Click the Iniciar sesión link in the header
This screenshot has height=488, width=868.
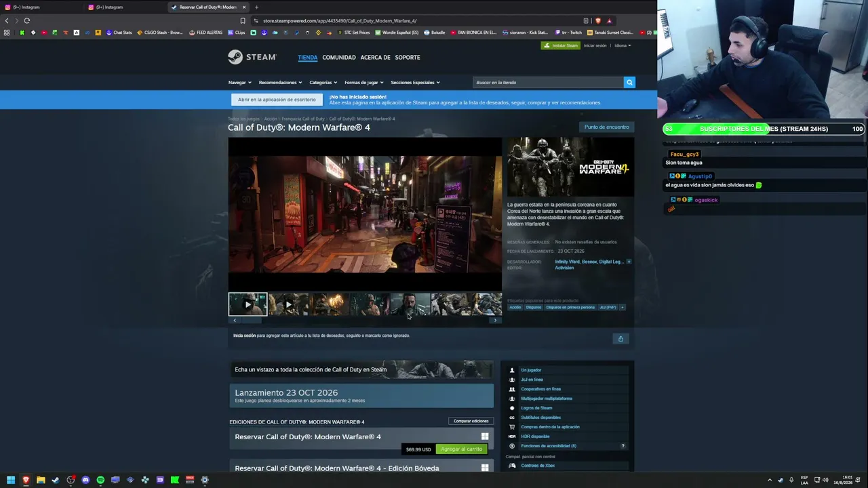coord(595,45)
